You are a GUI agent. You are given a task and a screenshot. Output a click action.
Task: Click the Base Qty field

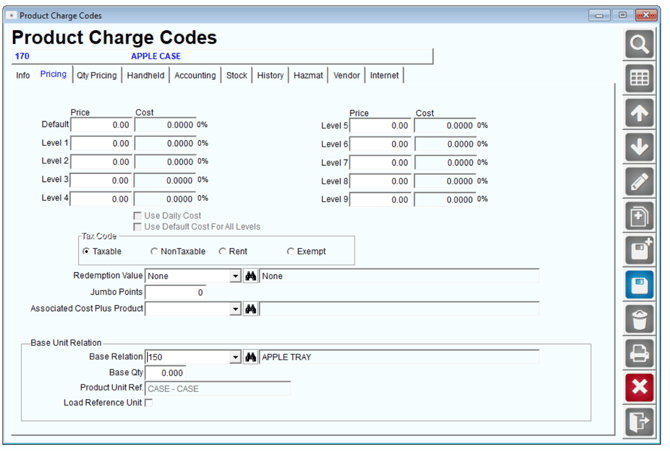coord(166,373)
